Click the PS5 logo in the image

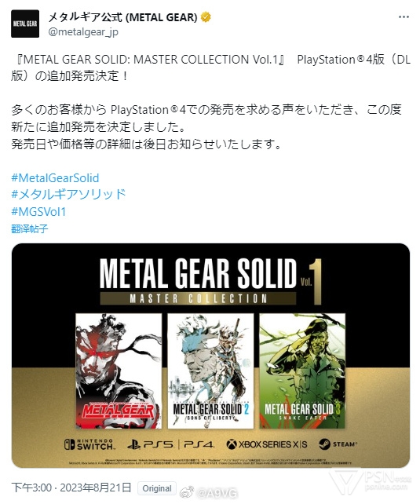click(x=151, y=444)
